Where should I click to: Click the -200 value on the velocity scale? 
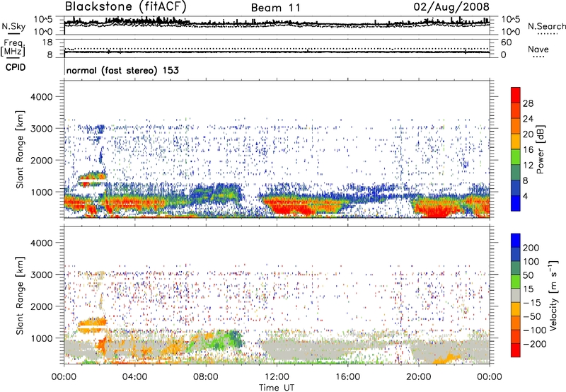[x=534, y=344]
